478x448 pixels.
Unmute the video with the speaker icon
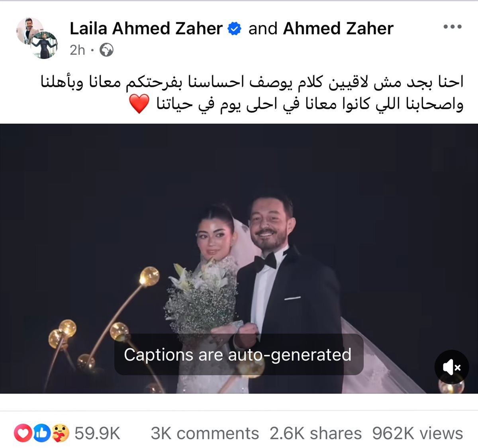point(452,367)
